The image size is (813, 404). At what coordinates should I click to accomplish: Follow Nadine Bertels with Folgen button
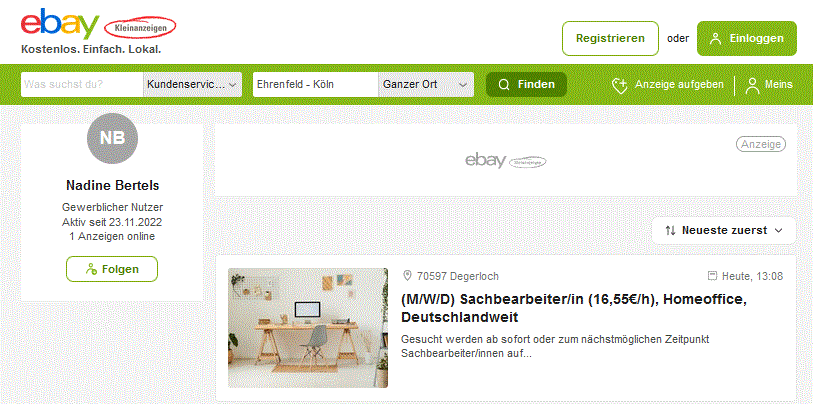point(112,269)
